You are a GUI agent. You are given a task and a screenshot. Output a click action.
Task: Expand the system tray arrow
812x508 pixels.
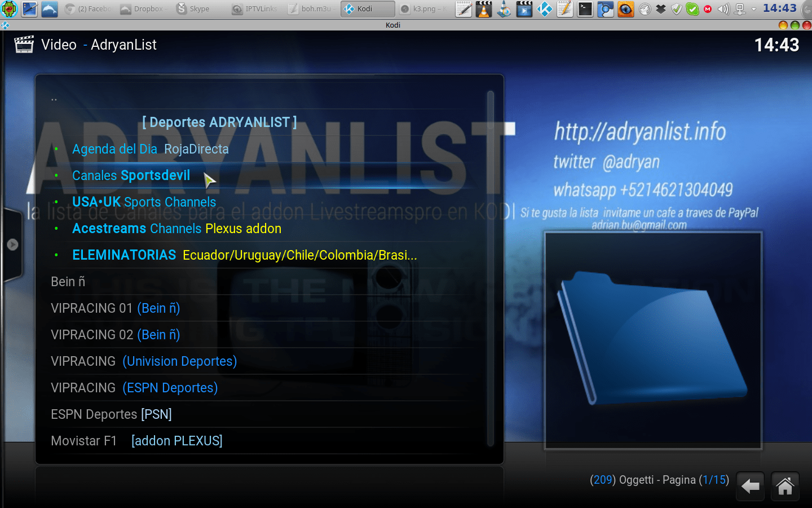[x=754, y=9]
